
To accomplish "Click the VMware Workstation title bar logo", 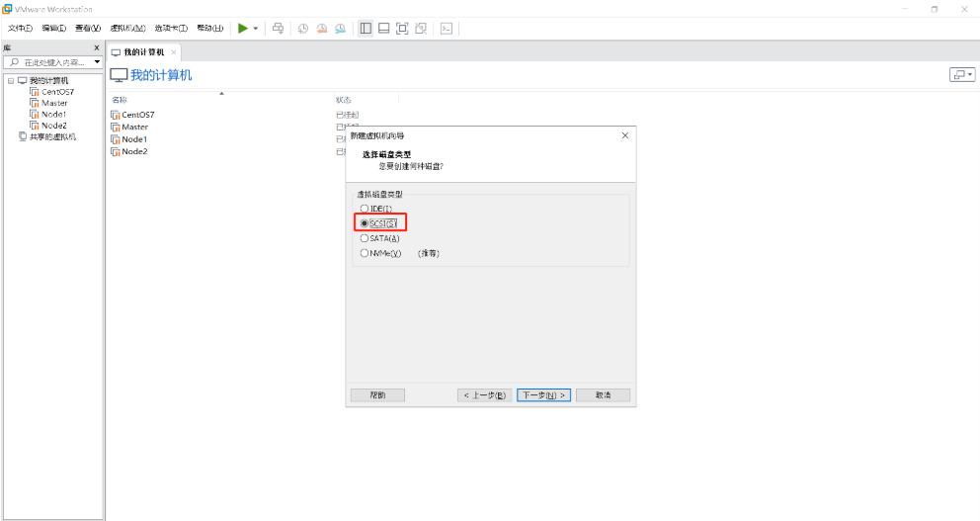I will [7, 9].
